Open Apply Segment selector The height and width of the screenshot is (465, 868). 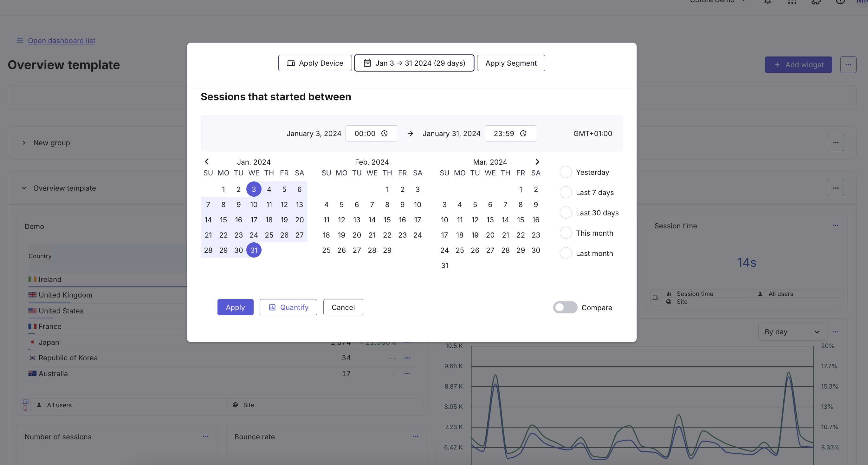(511, 63)
